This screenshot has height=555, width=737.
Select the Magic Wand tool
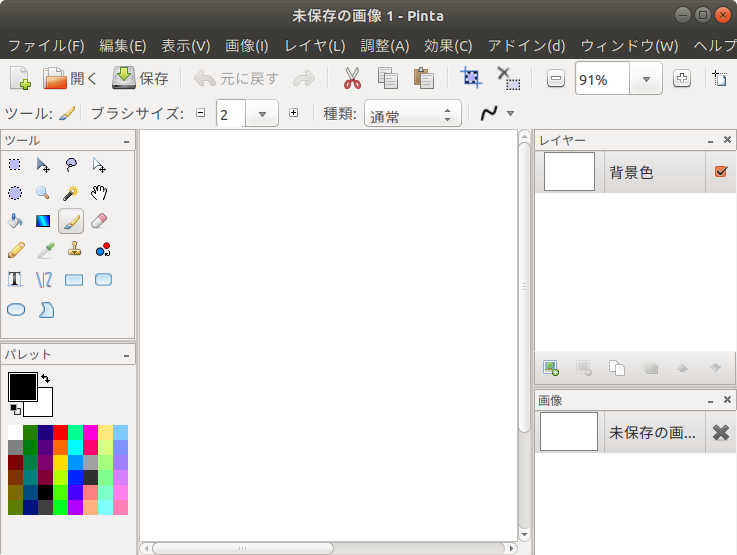click(x=72, y=193)
